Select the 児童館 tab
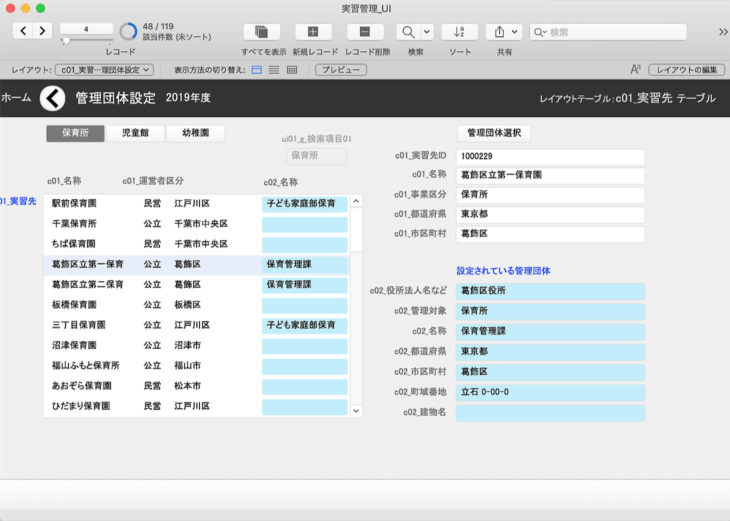This screenshot has width=730, height=521. click(x=135, y=132)
